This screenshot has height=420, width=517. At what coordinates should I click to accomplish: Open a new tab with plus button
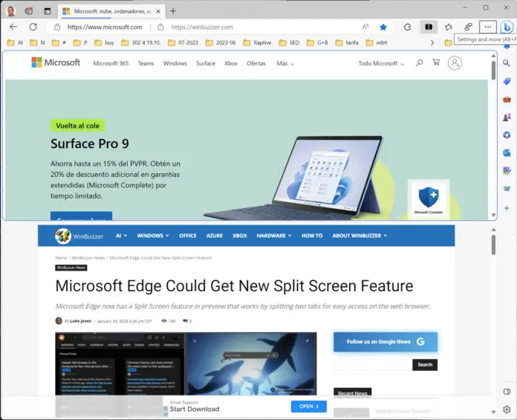[x=173, y=11]
